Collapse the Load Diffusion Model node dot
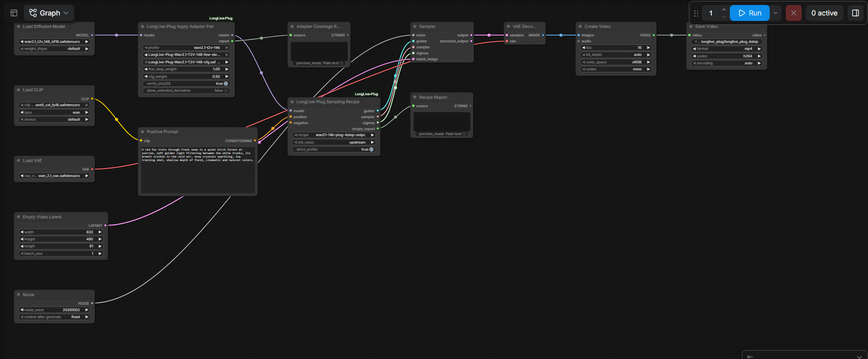This screenshot has height=359, width=868. (x=18, y=26)
